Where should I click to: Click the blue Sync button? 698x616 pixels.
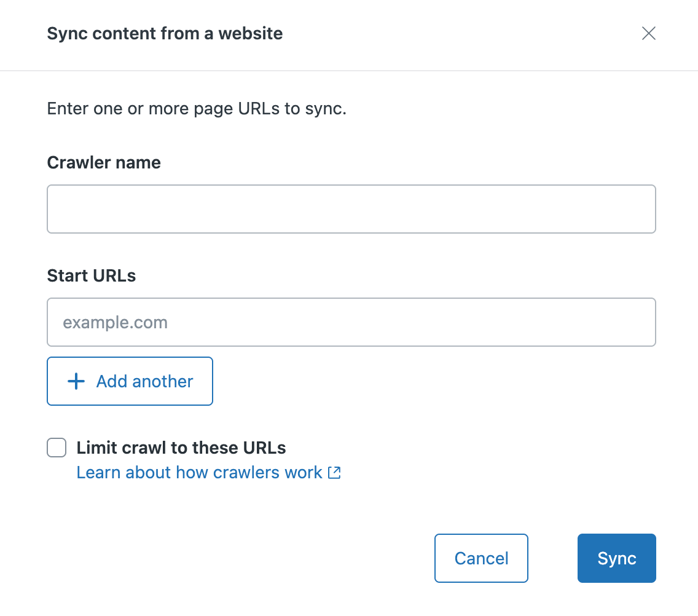(x=616, y=558)
